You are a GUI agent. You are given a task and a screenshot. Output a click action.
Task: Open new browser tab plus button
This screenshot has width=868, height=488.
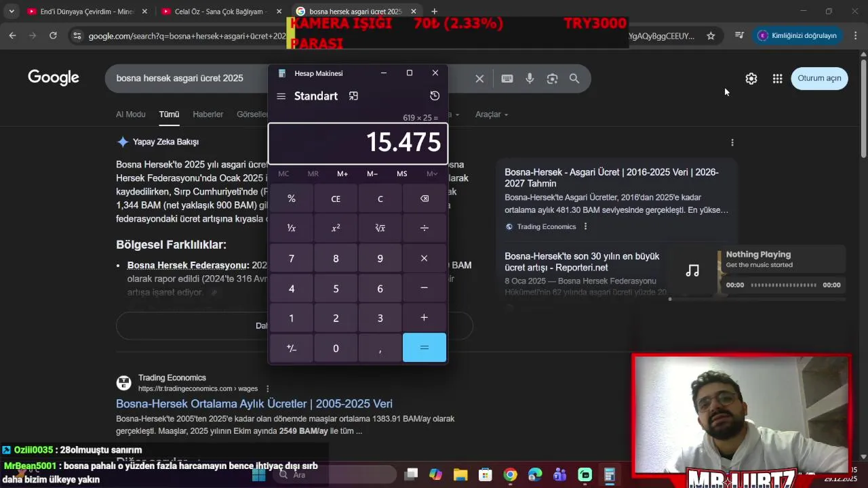point(434,12)
